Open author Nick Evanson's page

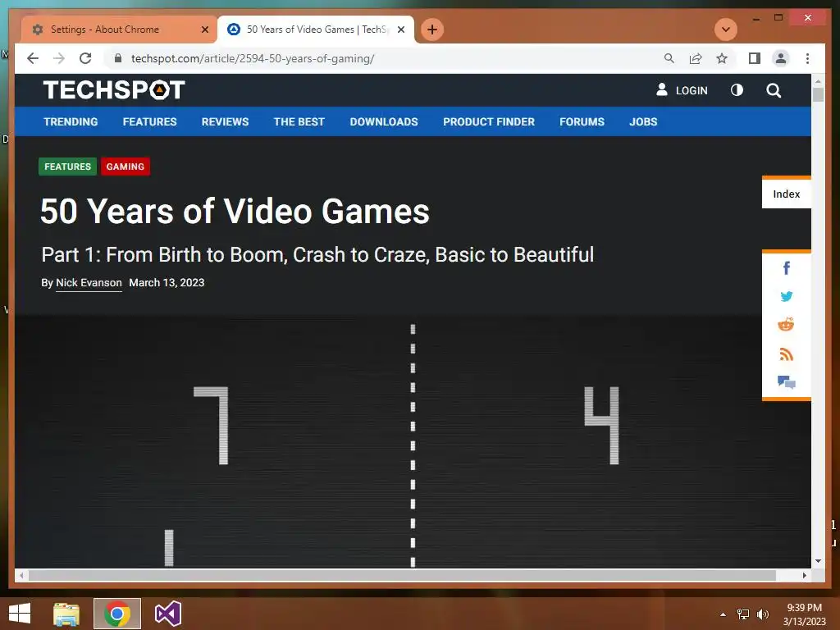(89, 283)
